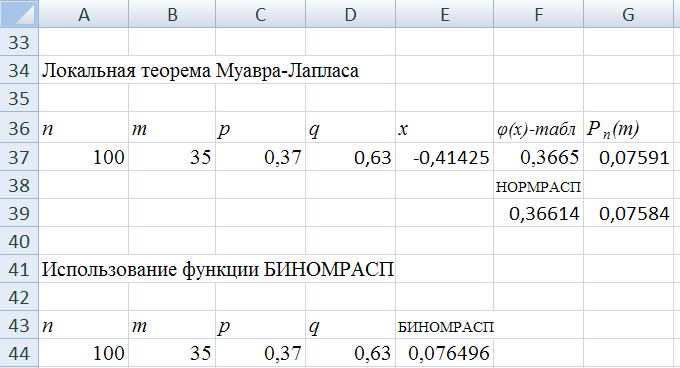
Task: Select row 38 header
Action: (x=19, y=185)
